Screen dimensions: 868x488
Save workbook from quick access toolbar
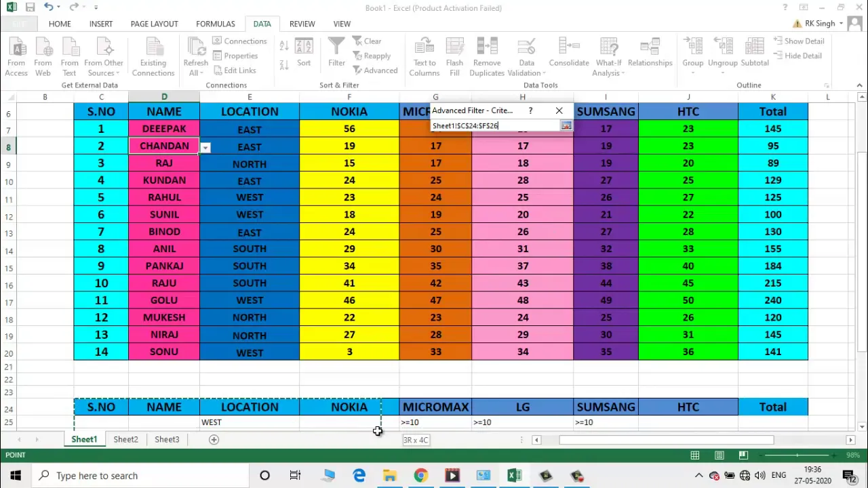[30, 7]
